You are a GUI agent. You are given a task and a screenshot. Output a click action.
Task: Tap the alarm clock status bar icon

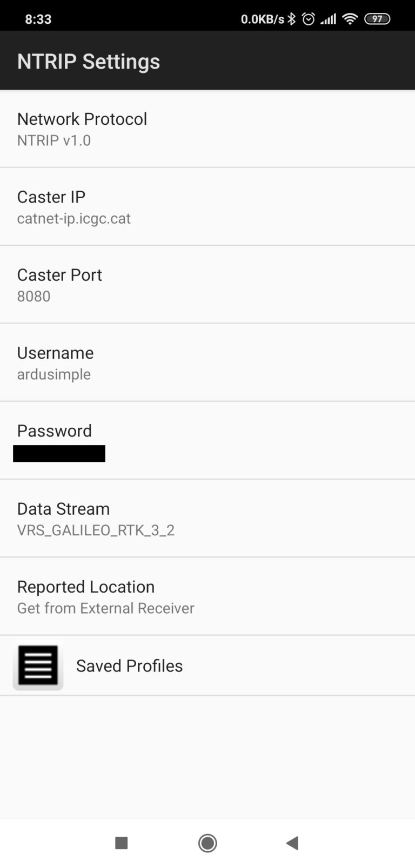click(x=309, y=18)
